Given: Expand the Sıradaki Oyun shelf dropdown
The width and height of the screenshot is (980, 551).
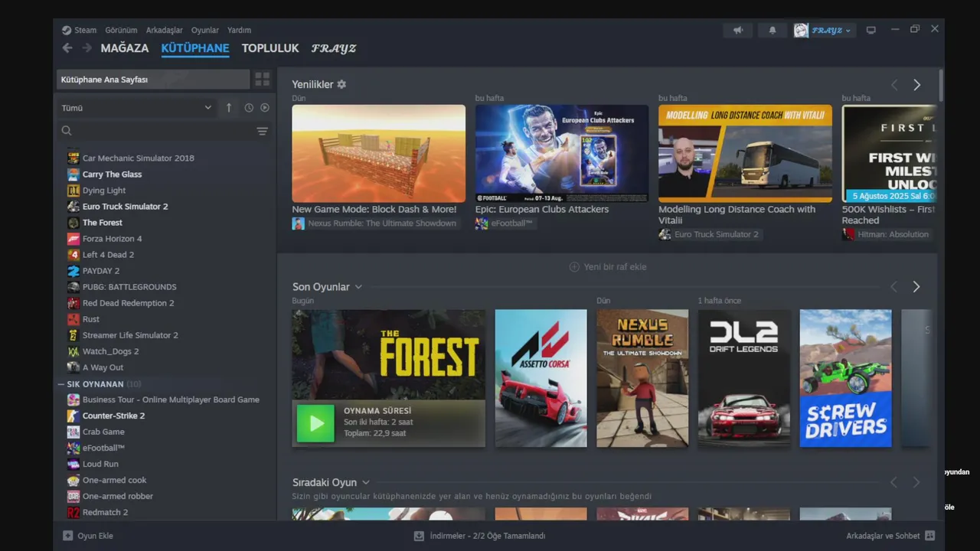Looking at the screenshot, I should click(x=366, y=482).
